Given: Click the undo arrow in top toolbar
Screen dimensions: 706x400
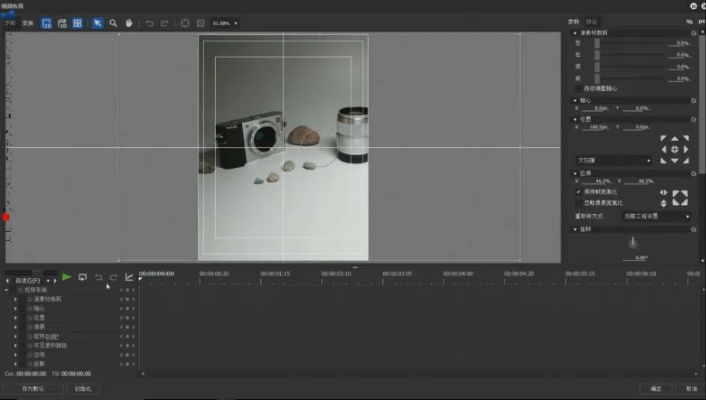Looking at the screenshot, I should (149, 22).
